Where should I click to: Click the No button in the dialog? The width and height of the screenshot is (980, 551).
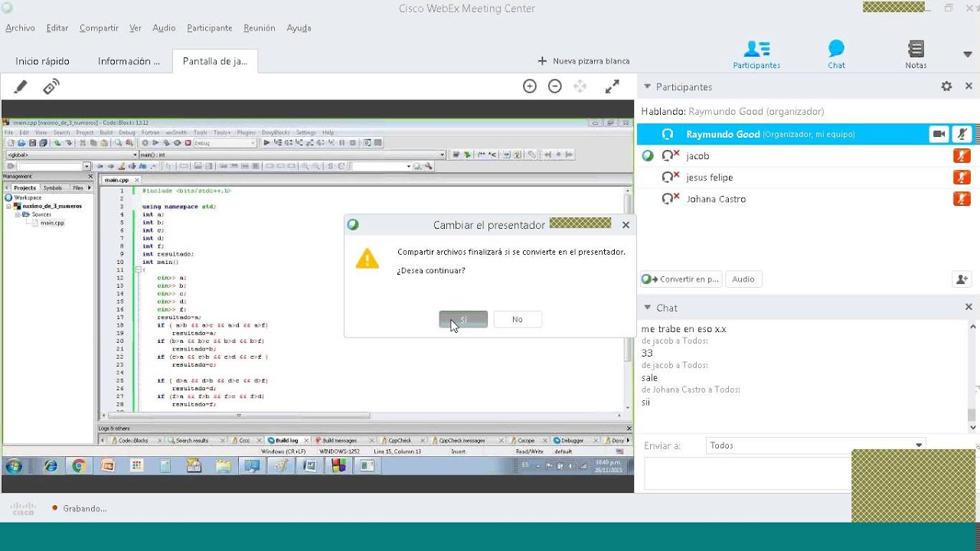(x=518, y=319)
